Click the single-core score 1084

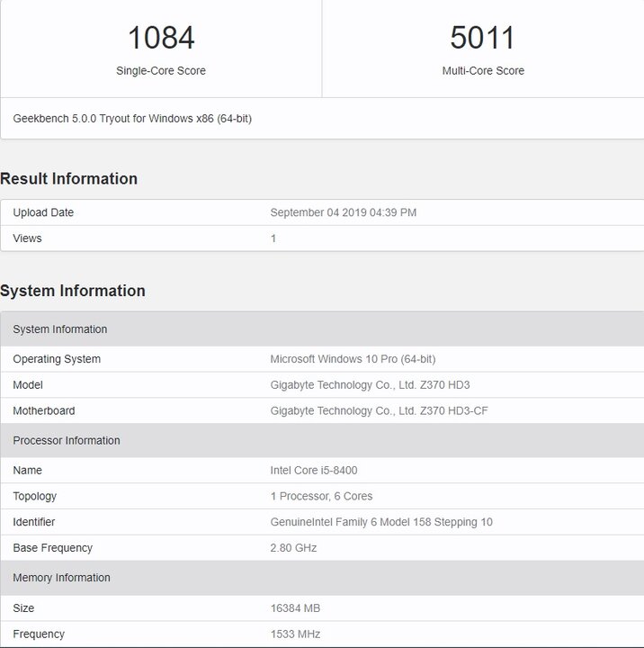[161, 38]
